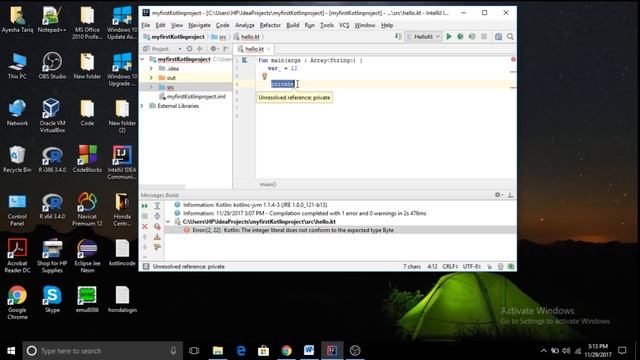
Task: Collapse the hello.kt path node in Messages
Action: pos(168,222)
